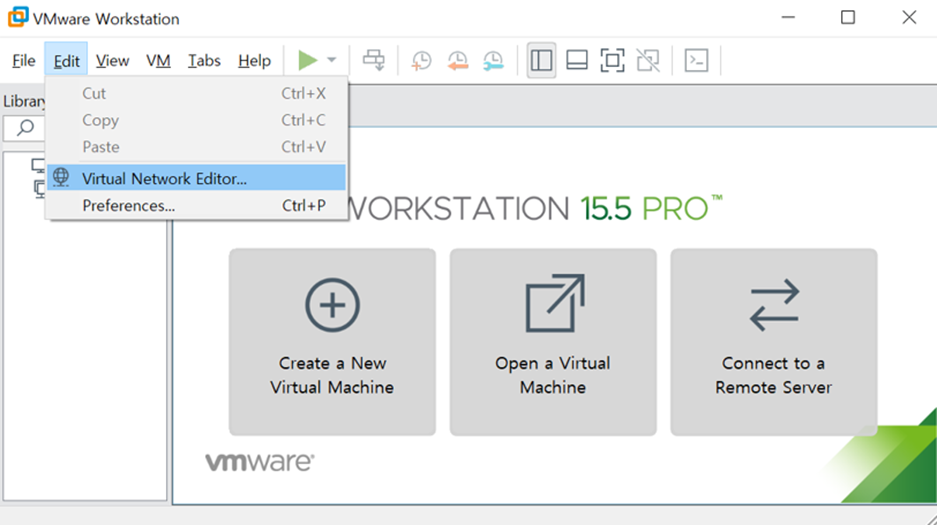Click the vmware logo at bottom
The height and width of the screenshot is (525, 937).
(x=259, y=462)
